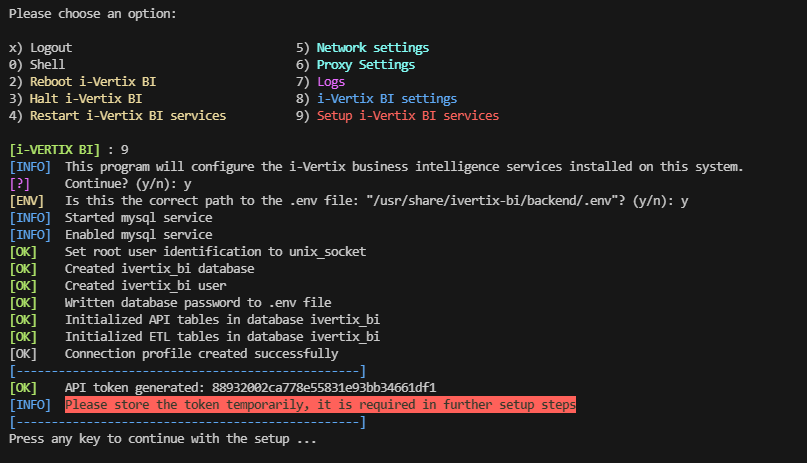The width and height of the screenshot is (807, 463).
Task: Click 'Please choose an option' header
Action: tap(93, 14)
